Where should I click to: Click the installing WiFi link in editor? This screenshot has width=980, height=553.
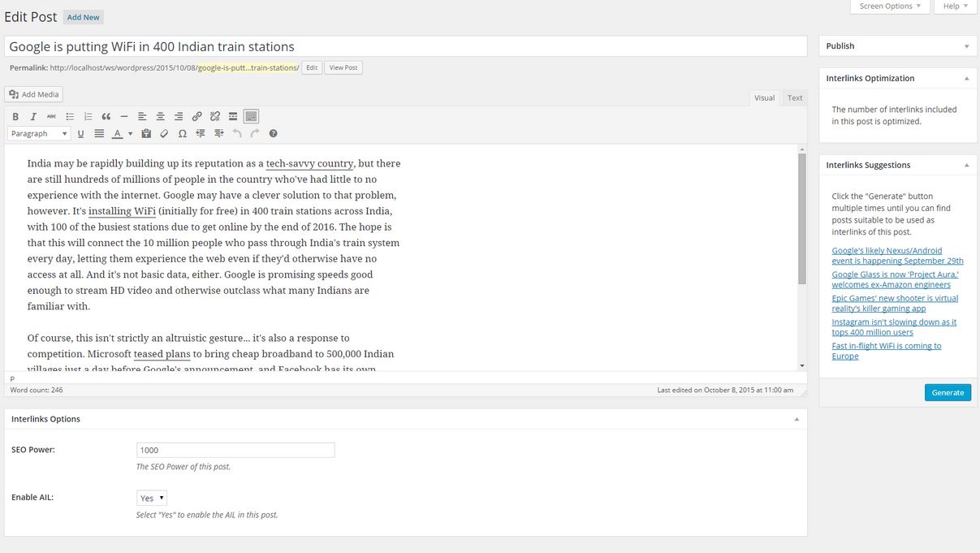pyautogui.click(x=122, y=211)
